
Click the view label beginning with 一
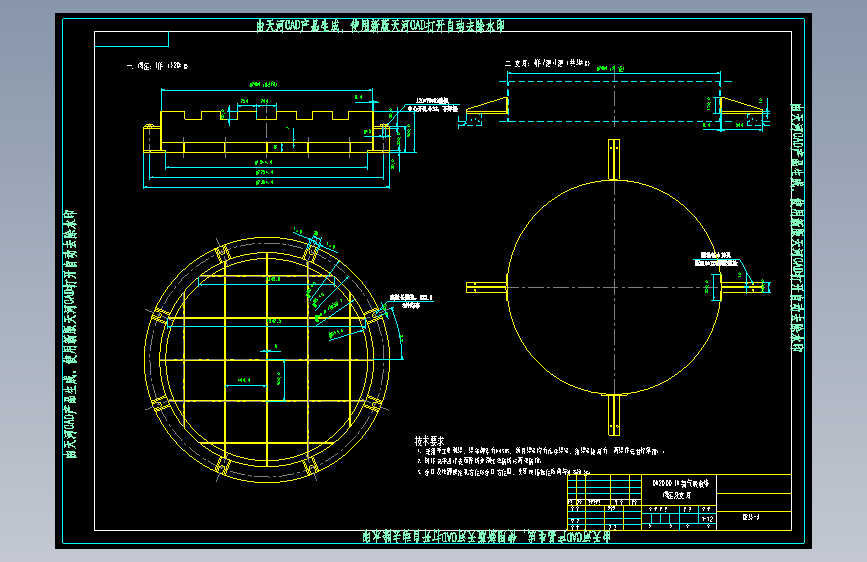pos(157,66)
